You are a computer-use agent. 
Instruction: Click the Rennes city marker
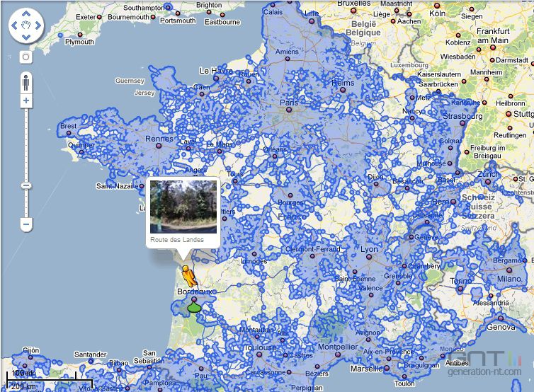tap(159, 146)
